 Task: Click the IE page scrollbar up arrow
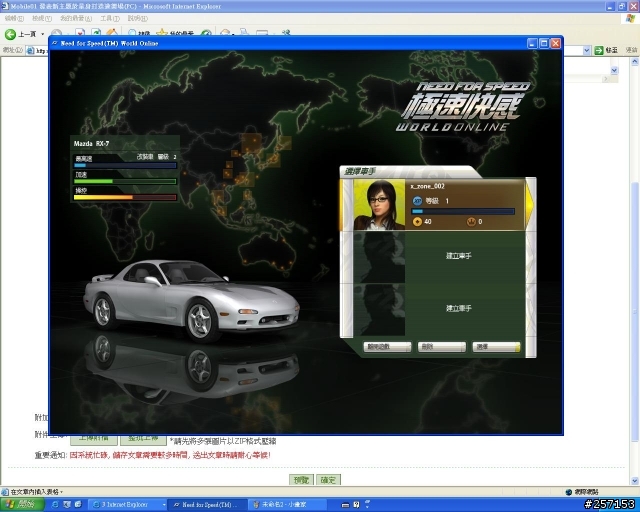pos(635,62)
